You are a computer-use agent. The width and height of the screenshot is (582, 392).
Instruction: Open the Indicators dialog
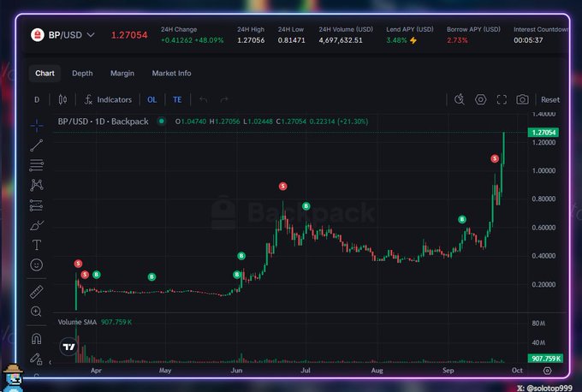pyautogui.click(x=108, y=99)
